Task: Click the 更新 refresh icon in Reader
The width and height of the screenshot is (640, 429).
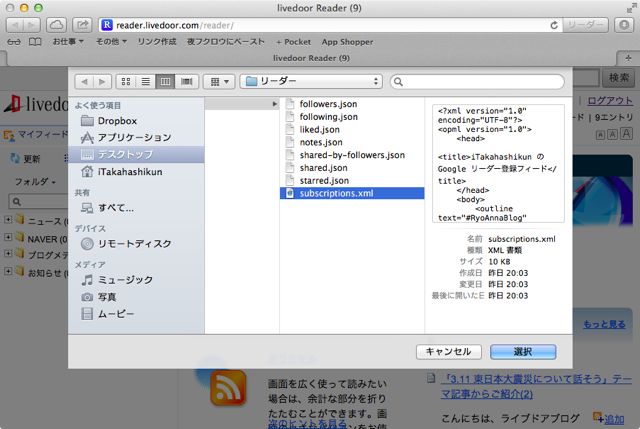Action: [15, 158]
